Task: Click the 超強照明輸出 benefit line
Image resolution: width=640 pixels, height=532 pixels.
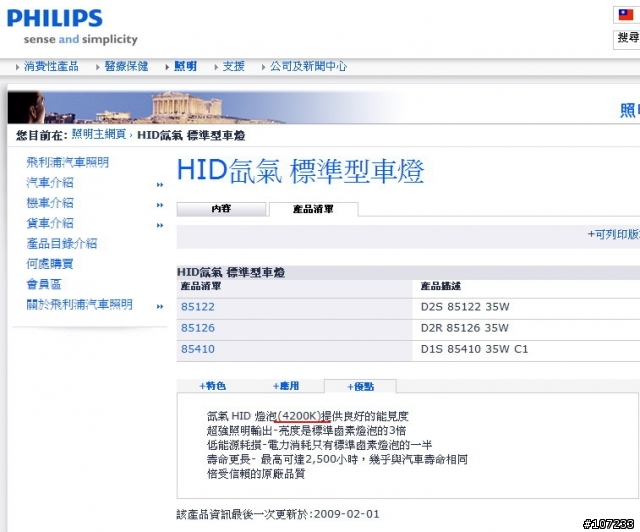Action: [x=306, y=430]
